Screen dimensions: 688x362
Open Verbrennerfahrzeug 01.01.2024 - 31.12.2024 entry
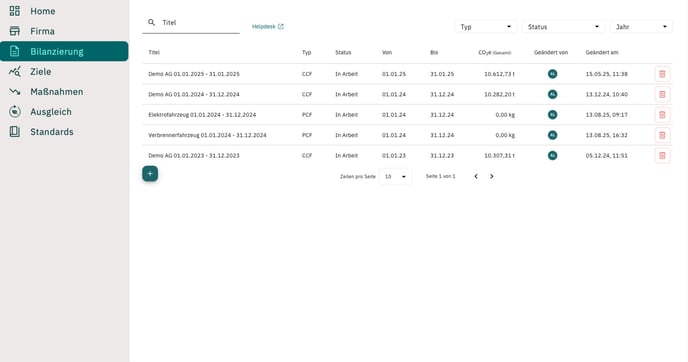pyautogui.click(x=207, y=135)
